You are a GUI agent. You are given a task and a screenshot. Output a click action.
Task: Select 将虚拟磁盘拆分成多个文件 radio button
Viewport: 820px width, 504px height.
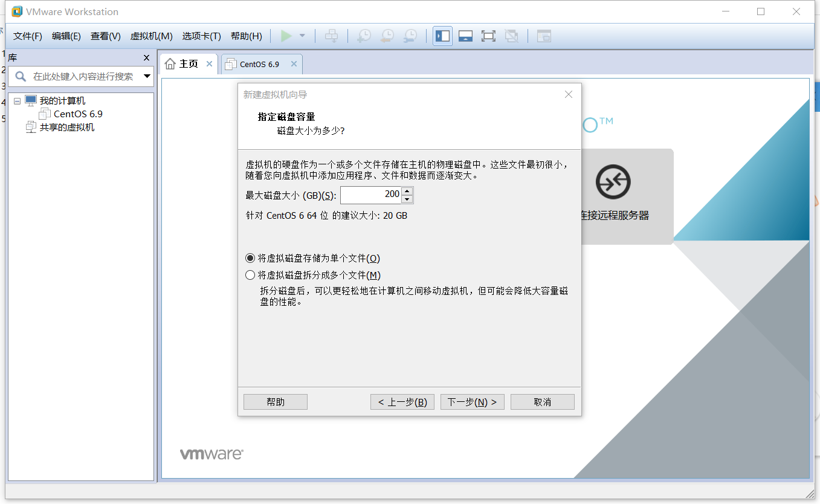pos(250,275)
